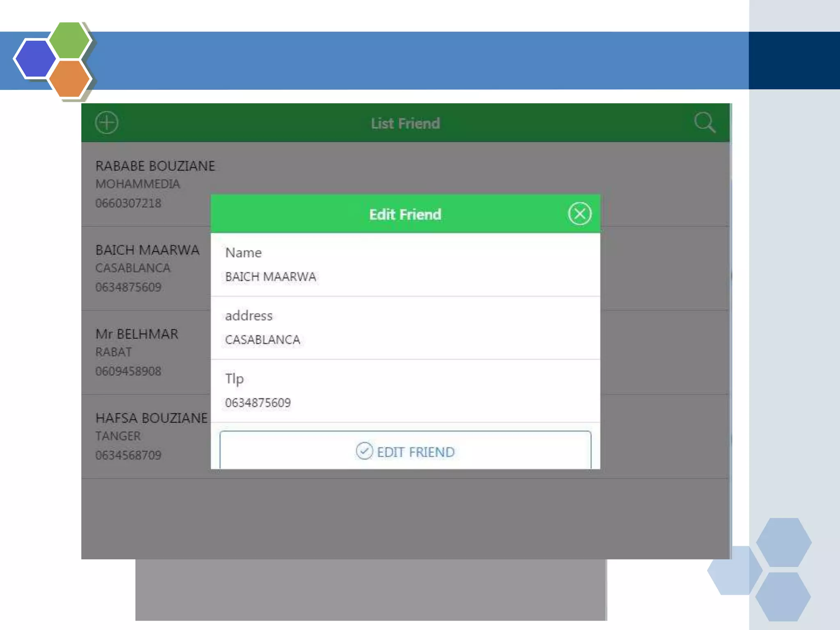Click the phone number 0634568709

point(128,455)
